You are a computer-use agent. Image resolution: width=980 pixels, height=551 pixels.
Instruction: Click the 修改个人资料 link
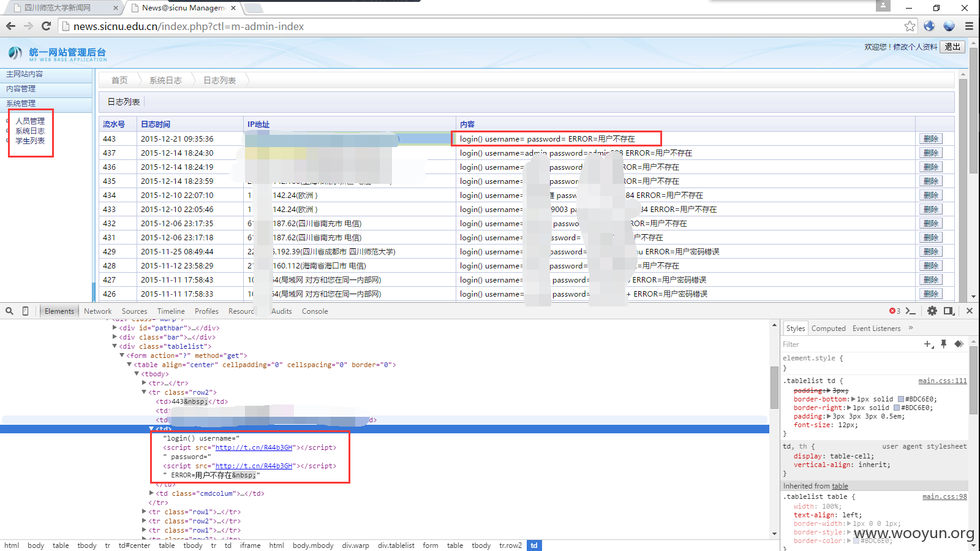[915, 47]
